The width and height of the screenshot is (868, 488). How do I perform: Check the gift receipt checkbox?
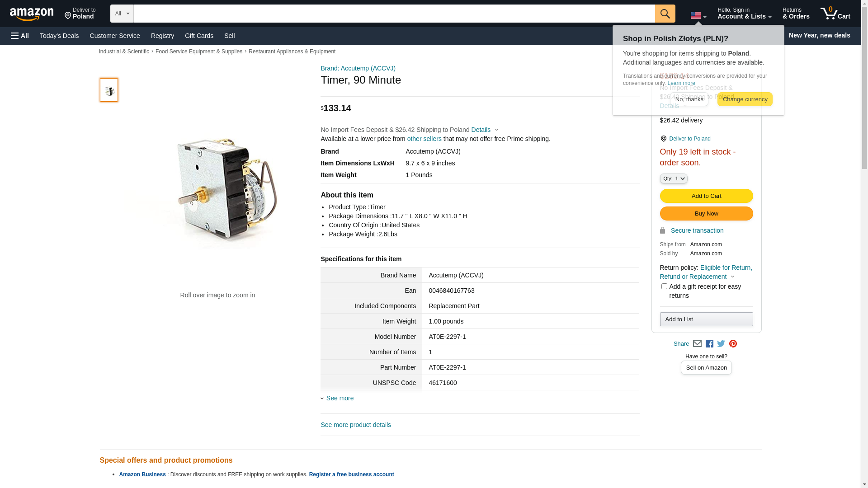click(664, 286)
